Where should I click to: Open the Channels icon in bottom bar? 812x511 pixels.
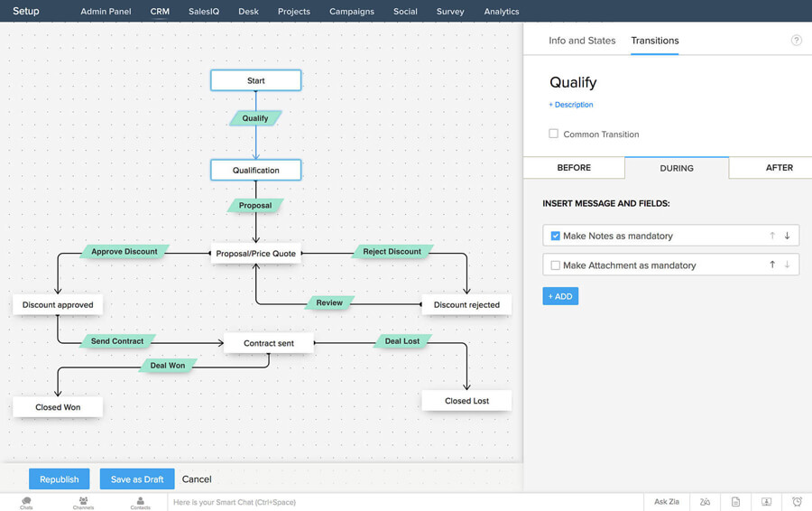tap(83, 502)
